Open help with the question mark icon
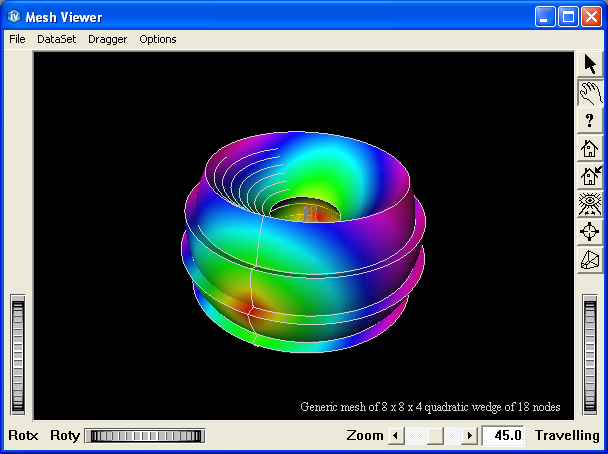The image size is (608, 454). [590, 121]
